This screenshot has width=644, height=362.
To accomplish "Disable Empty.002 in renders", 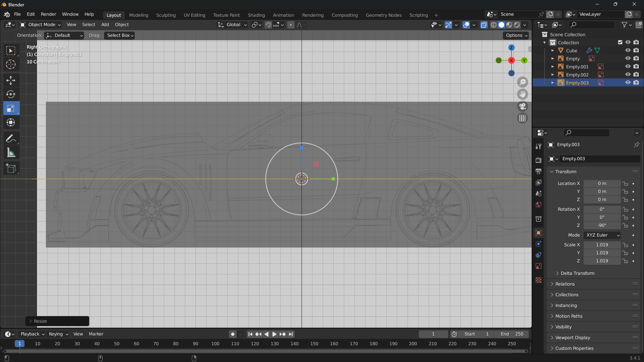I will (x=636, y=75).
